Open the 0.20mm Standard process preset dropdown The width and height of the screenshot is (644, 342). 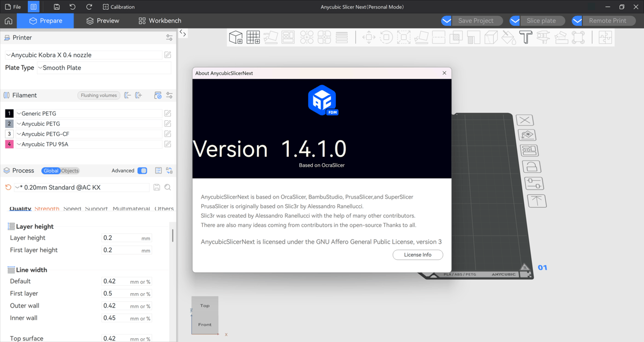pos(82,187)
